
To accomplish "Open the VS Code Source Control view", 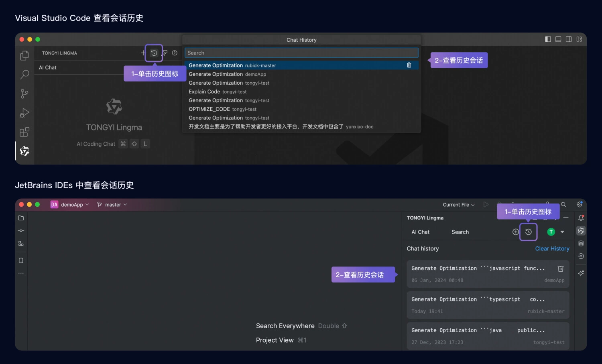I will 24,94.
